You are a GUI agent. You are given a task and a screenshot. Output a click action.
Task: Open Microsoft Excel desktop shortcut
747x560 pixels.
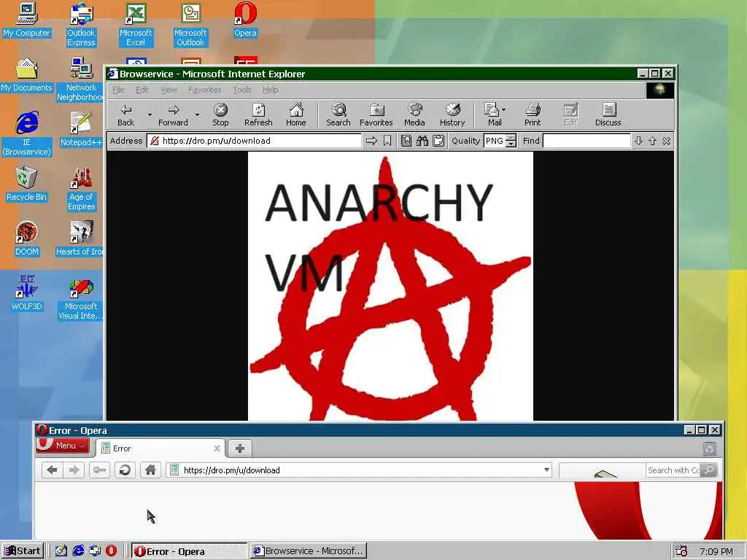(136, 25)
